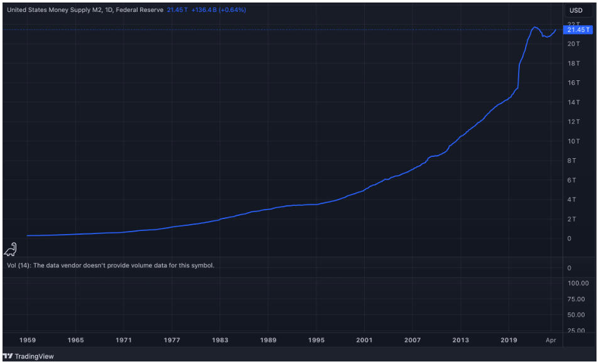Click the 2001 label on the time axis
The width and height of the screenshot is (599, 364).
pyautogui.click(x=364, y=340)
